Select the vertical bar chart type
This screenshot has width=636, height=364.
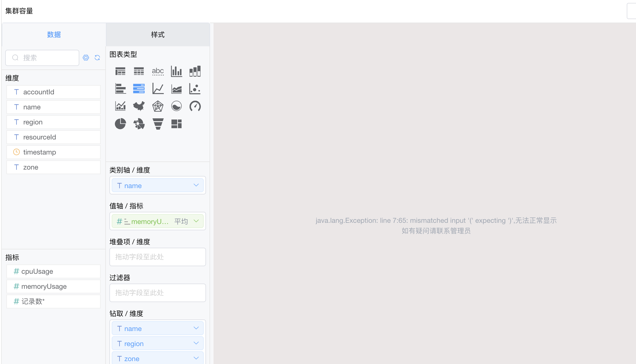coord(177,71)
